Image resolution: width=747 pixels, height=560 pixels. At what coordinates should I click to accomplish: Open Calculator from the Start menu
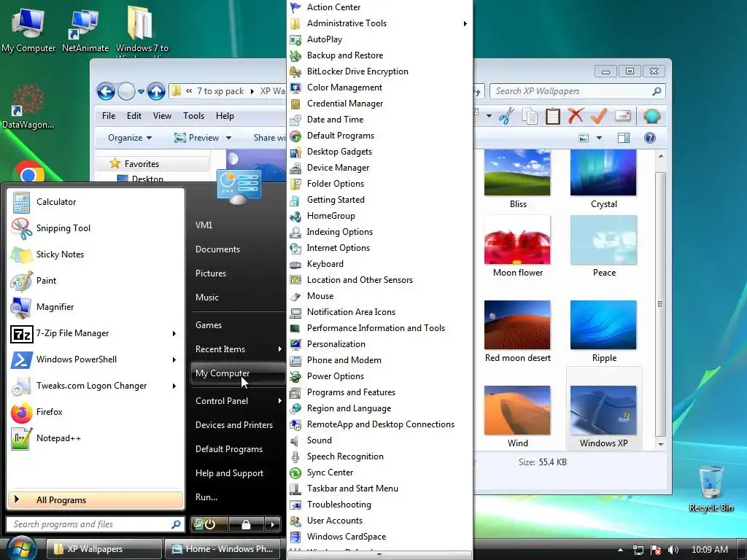(56, 202)
